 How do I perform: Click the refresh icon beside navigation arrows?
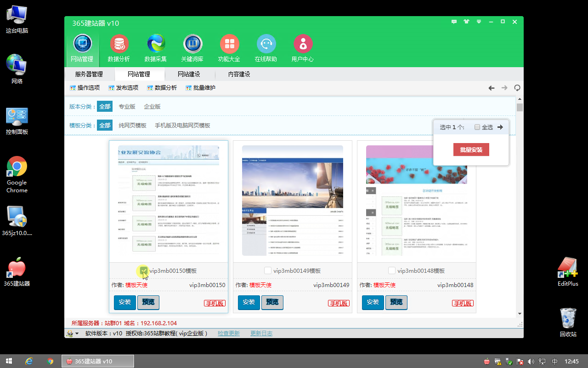point(517,88)
